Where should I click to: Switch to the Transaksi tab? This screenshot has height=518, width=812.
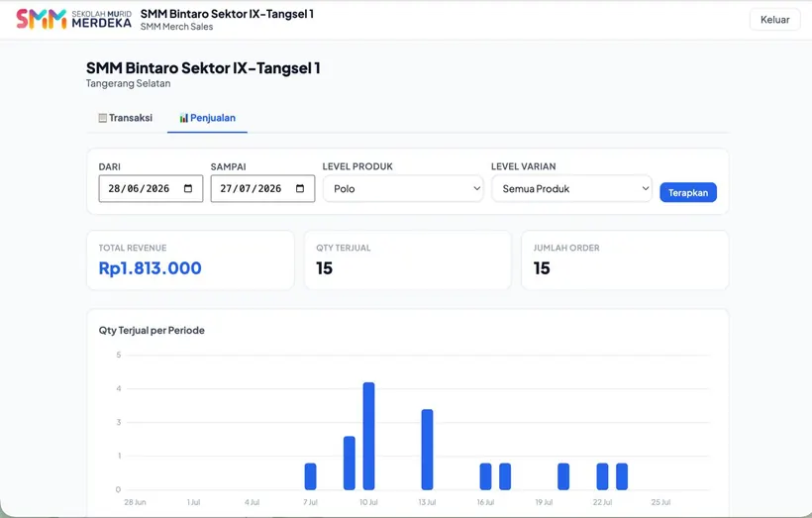(126, 118)
